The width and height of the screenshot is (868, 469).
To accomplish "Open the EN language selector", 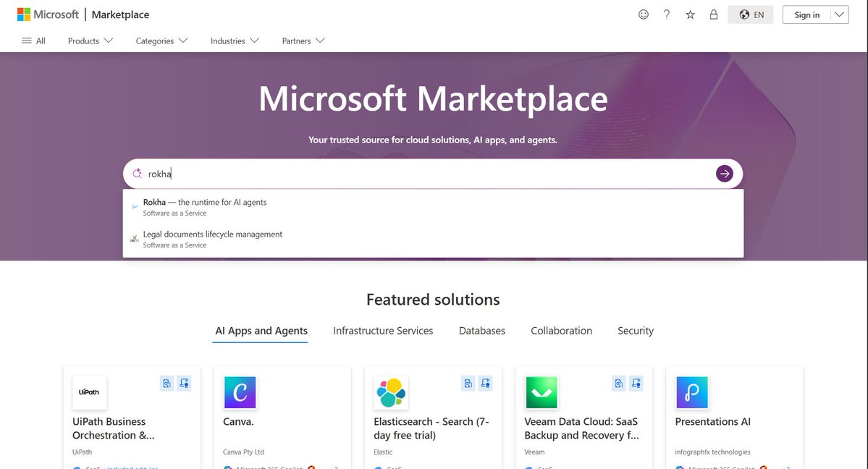I will click(750, 14).
